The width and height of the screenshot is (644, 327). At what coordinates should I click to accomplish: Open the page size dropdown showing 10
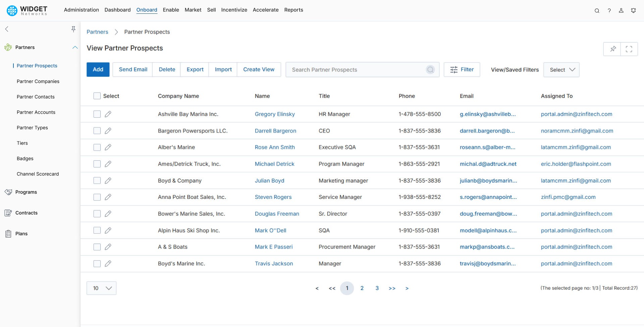pyautogui.click(x=101, y=288)
